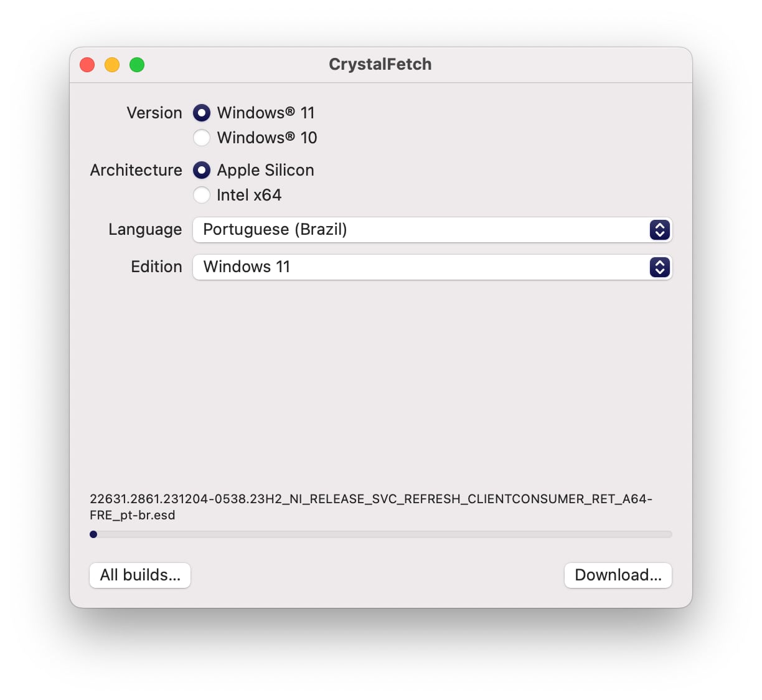The width and height of the screenshot is (762, 700).
Task: Minimize the window using the yellow button
Action: [112, 65]
